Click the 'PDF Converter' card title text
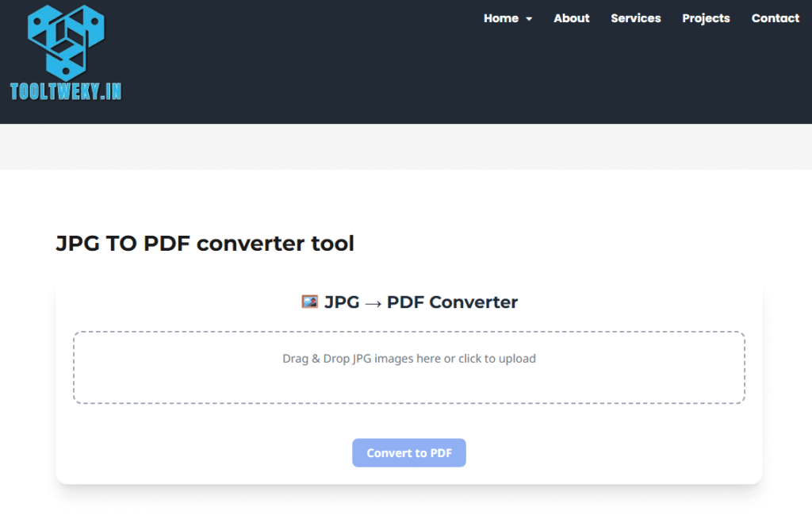Screen dimensions: 812x523 pyautogui.click(x=452, y=302)
